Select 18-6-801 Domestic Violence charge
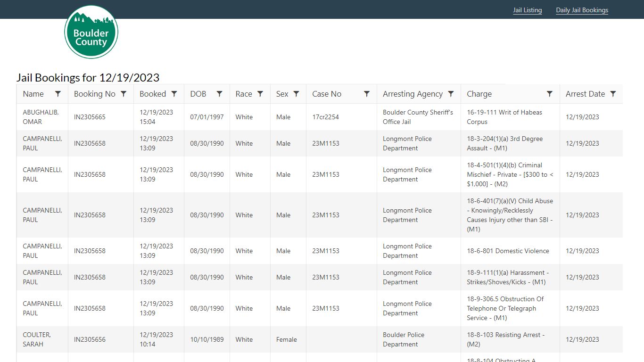644x362 pixels. (x=508, y=251)
